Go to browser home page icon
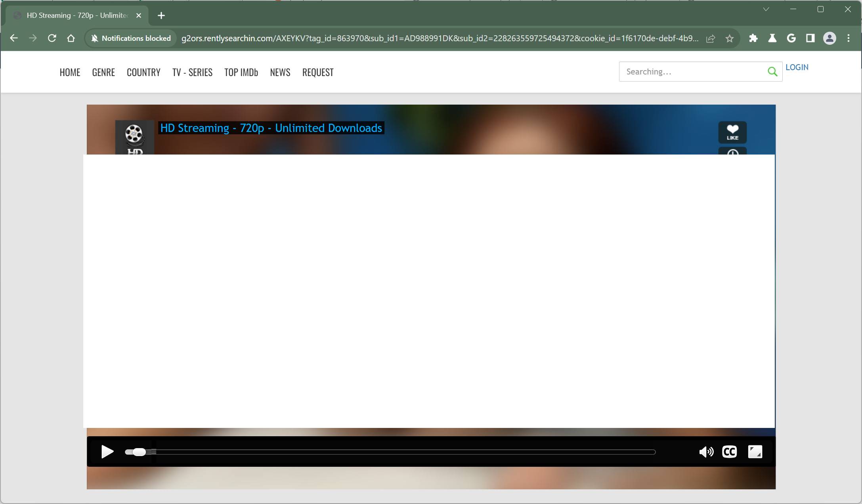This screenshot has height=504, width=862. click(x=71, y=38)
